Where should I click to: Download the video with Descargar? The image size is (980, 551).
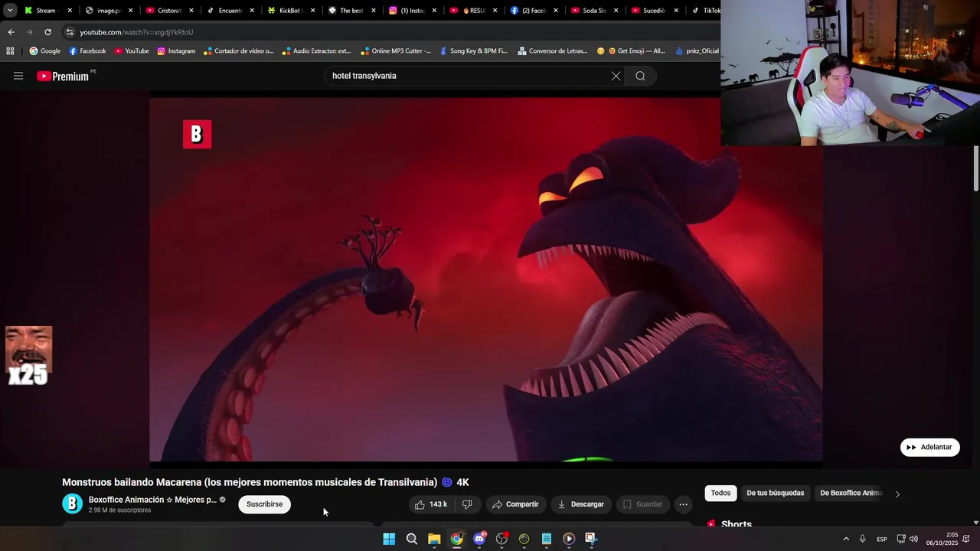[580, 504]
